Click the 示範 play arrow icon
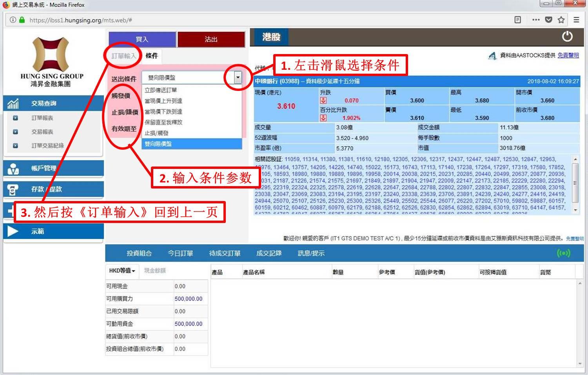Viewport: 588px width, 375px height. 13,231
